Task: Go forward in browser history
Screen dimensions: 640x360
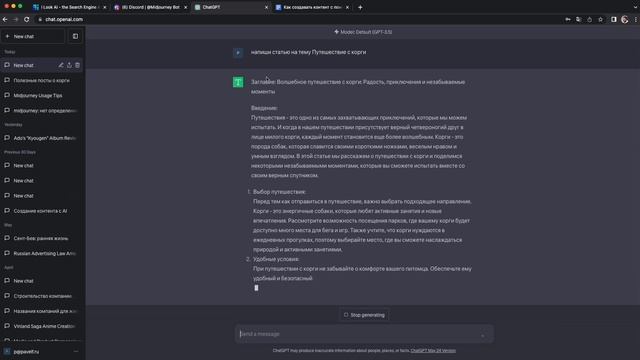Action: point(16,19)
